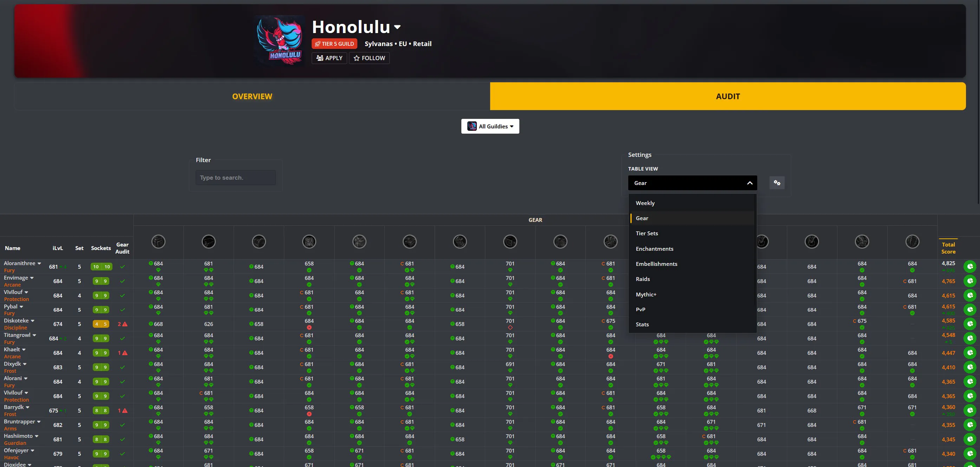Click the waist belt slot icon header
Image resolution: width=980 pixels, height=467 pixels.
coord(510,242)
